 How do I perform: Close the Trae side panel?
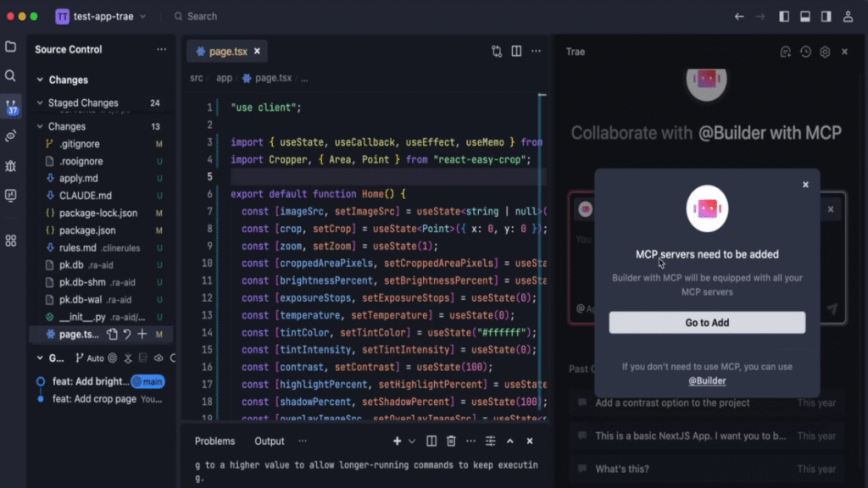(x=845, y=52)
